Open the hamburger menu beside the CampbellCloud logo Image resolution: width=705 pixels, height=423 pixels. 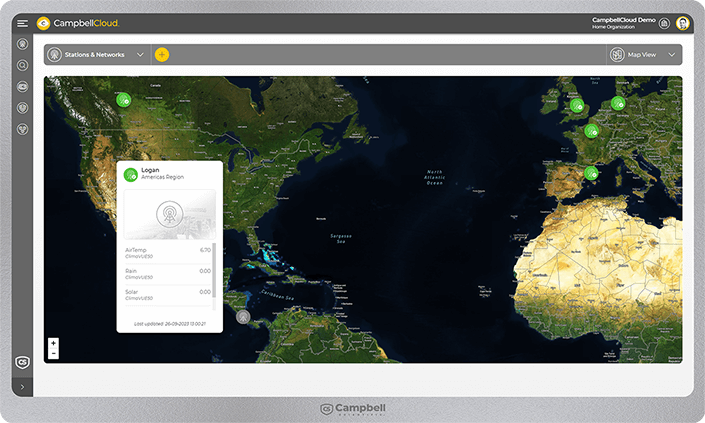tap(22, 23)
